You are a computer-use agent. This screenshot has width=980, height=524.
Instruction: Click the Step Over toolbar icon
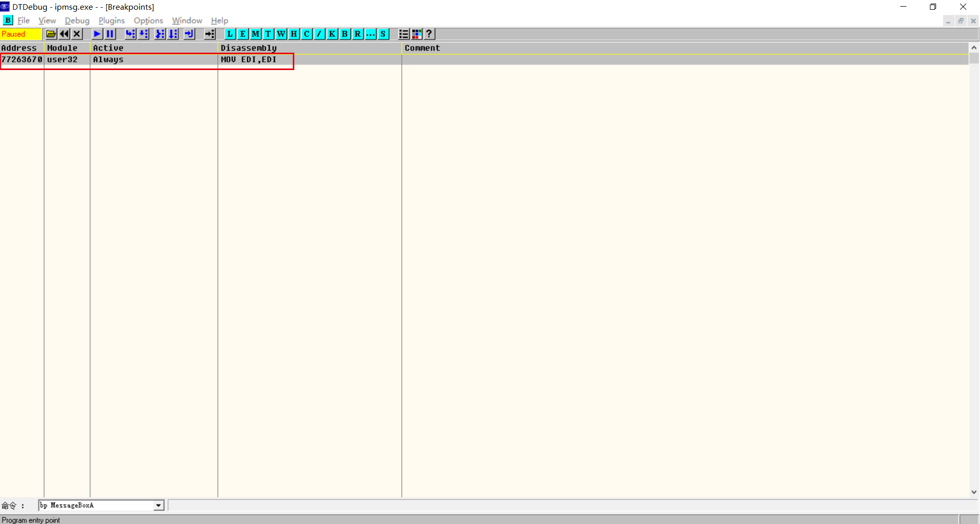point(144,34)
